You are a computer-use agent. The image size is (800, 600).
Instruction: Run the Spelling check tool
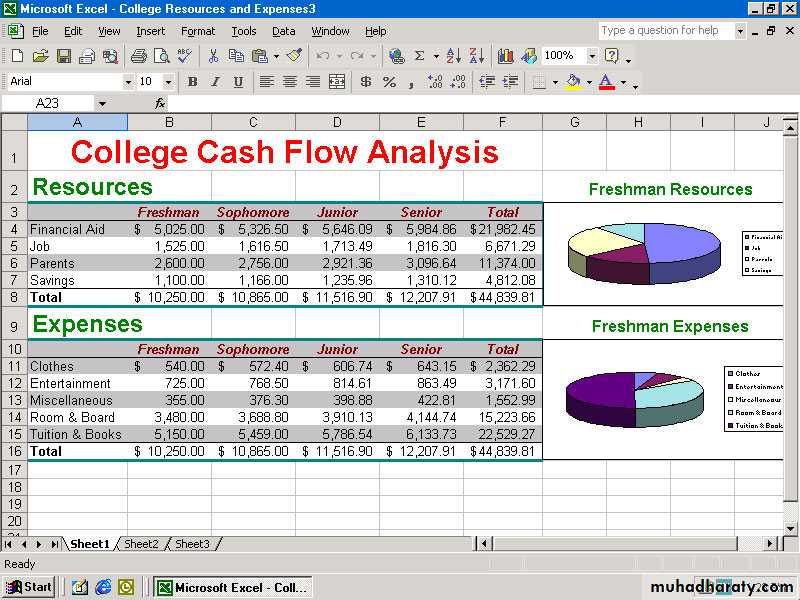click(186, 56)
